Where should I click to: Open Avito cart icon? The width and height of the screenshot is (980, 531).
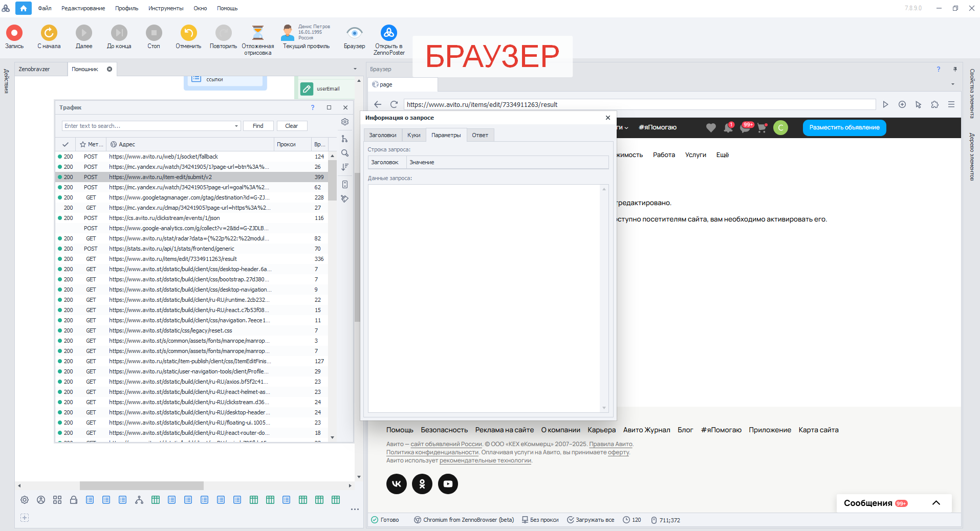[762, 127]
